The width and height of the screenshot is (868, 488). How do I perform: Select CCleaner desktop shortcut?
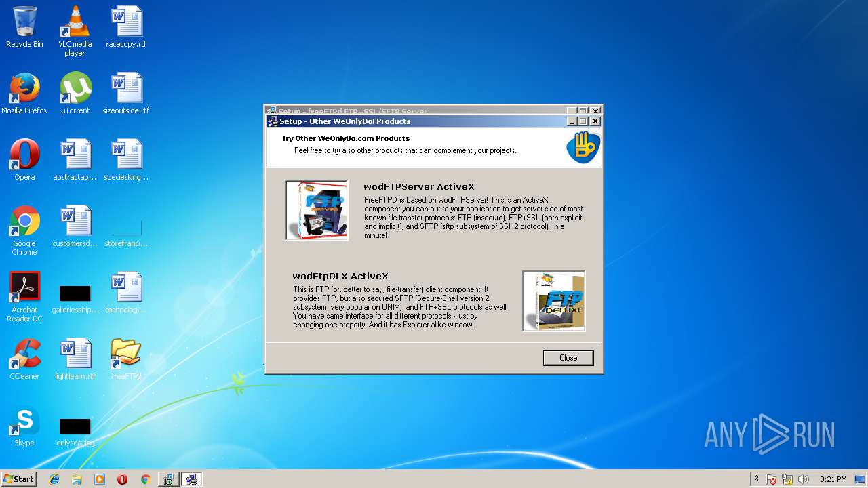click(24, 359)
